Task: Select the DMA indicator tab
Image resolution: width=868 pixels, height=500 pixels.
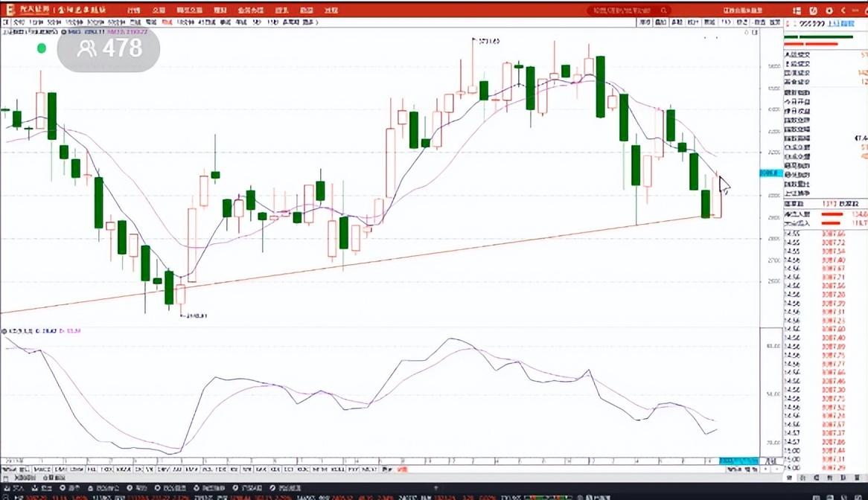Action: pyautogui.click(x=77, y=469)
